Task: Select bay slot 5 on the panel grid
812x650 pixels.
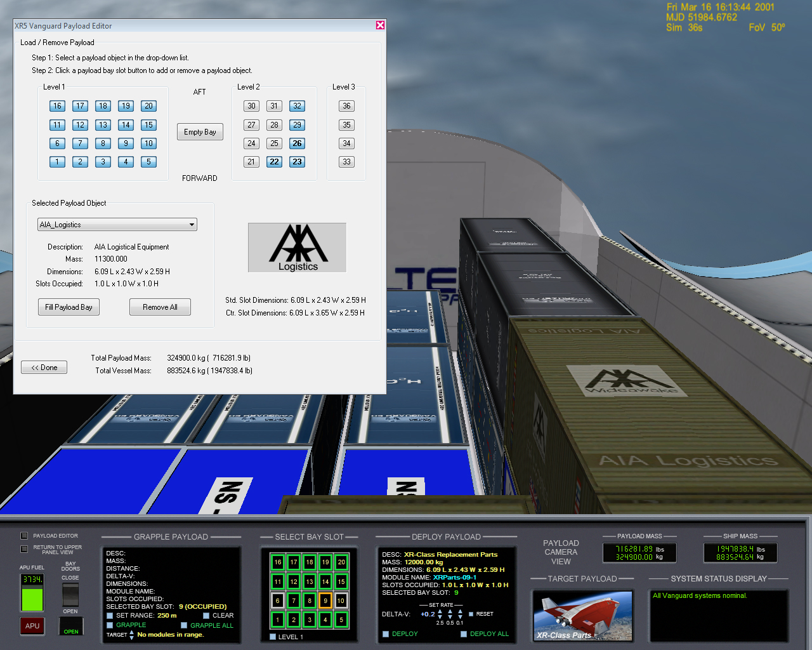Action: [x=341, y=620]
